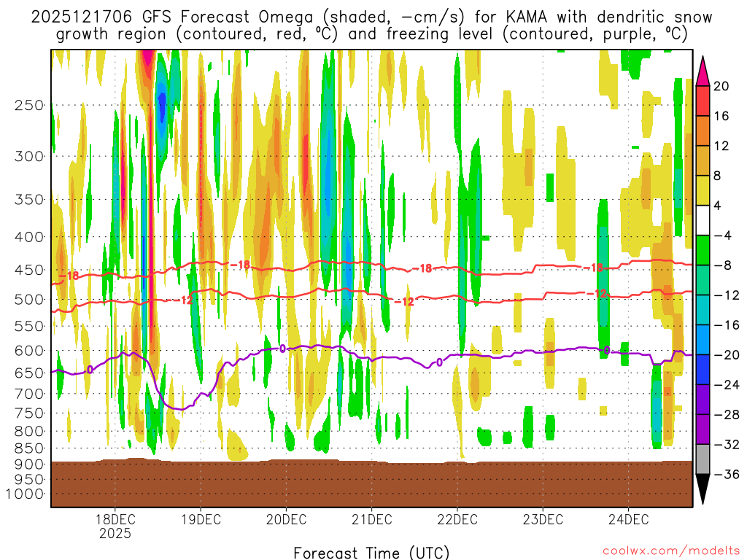Click the -18 contour label near 18DEC start
The image size is (747, 560).
[x=69, y=276]
